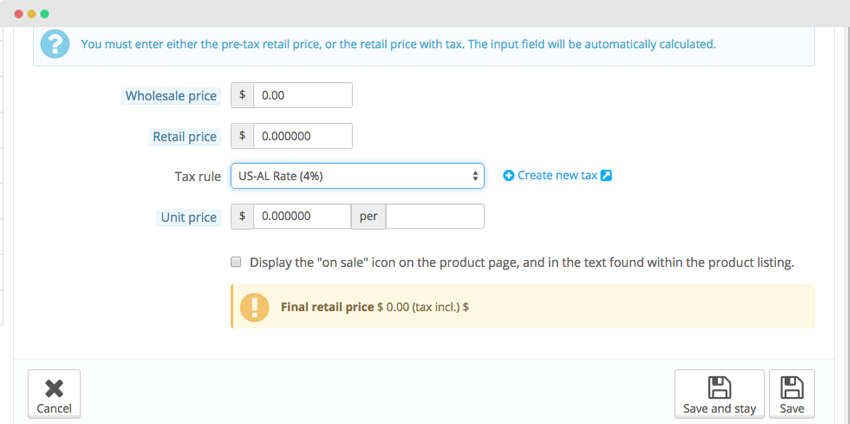
Task: Click the Save and stay floppy disk icon
Action: (719, 388)
